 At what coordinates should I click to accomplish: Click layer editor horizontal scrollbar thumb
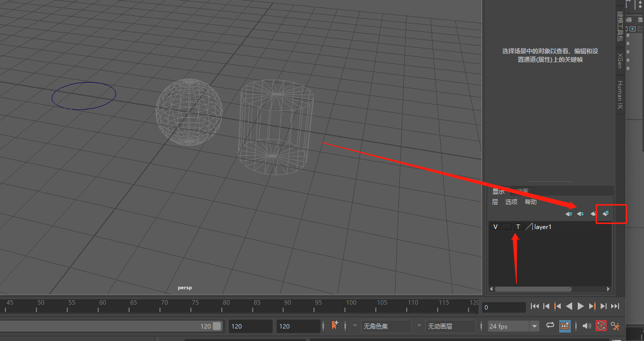(533, 289)
